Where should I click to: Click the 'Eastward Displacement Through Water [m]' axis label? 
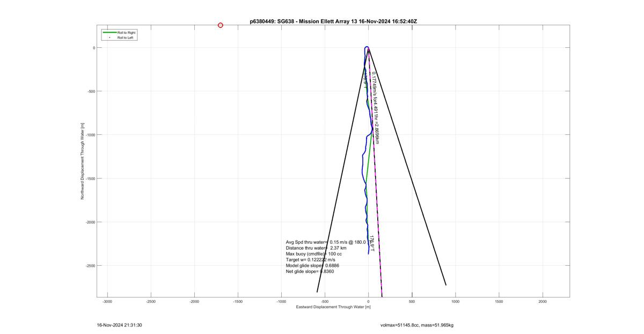point(333,307)
